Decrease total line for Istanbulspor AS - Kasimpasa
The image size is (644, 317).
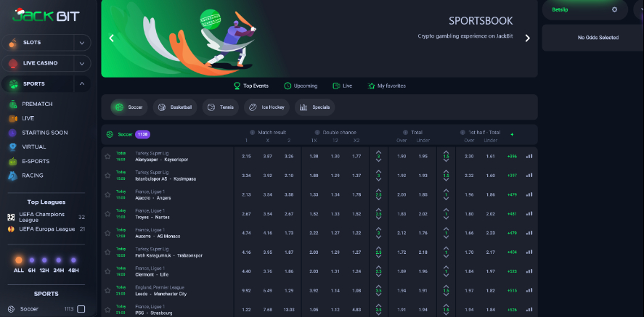tap(379, 180)
